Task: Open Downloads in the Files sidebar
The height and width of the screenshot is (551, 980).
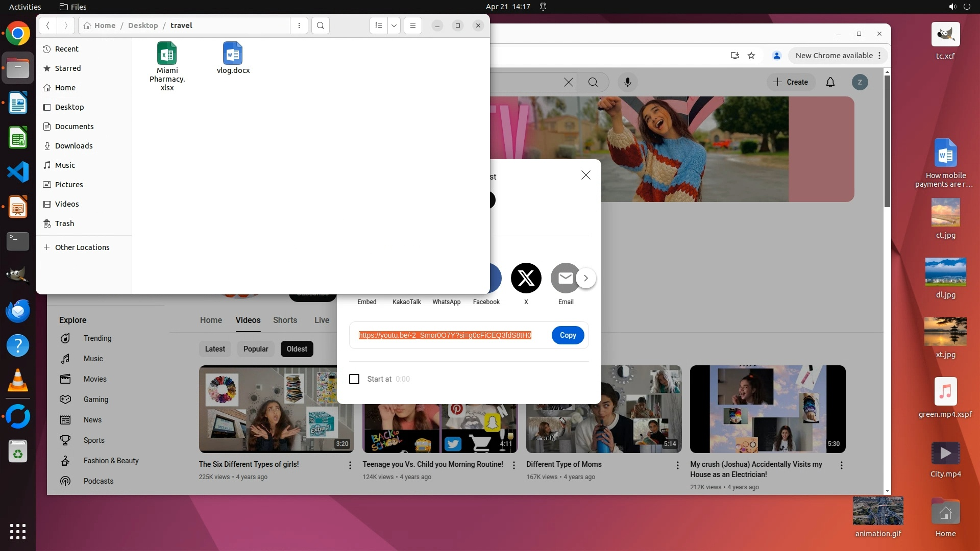Action: pyautogui.click(x=73, y=146)
